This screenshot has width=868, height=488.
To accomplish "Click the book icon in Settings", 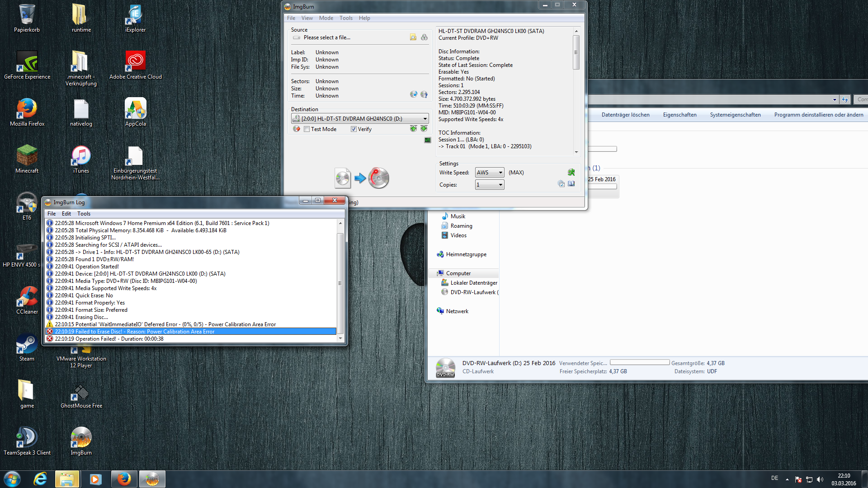I will click(x=571, y=184).
